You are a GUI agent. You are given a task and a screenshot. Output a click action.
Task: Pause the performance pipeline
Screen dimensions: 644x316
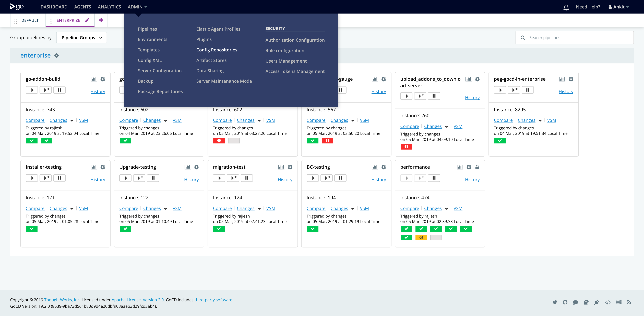[434, 178]
